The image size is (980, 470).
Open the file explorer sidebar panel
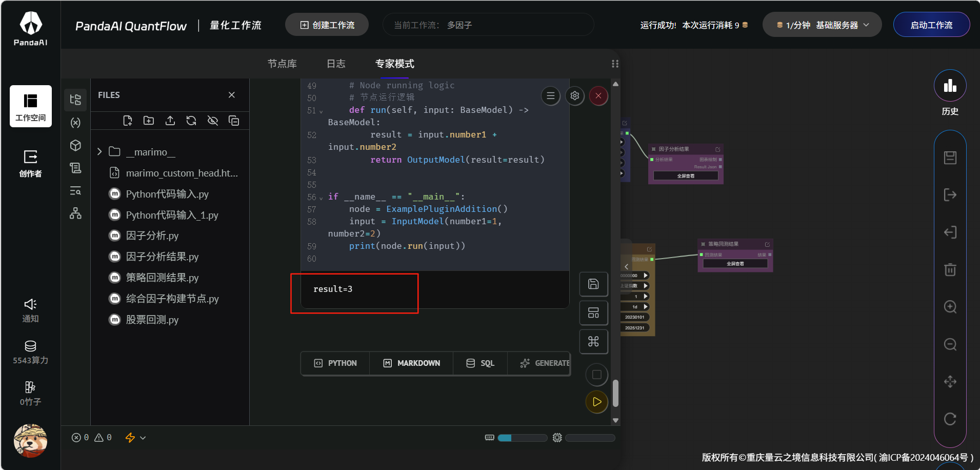tap(75, 100)
